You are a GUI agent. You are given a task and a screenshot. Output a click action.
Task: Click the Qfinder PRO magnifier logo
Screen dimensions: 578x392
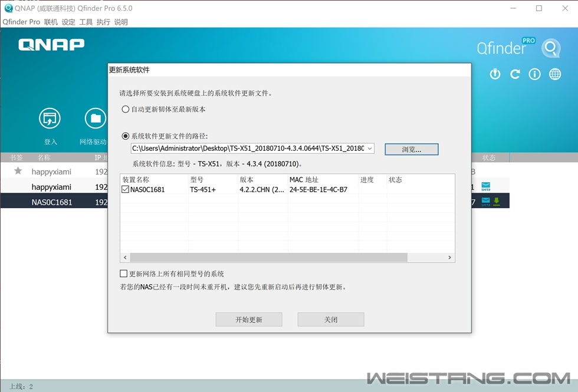click(551, 48)
